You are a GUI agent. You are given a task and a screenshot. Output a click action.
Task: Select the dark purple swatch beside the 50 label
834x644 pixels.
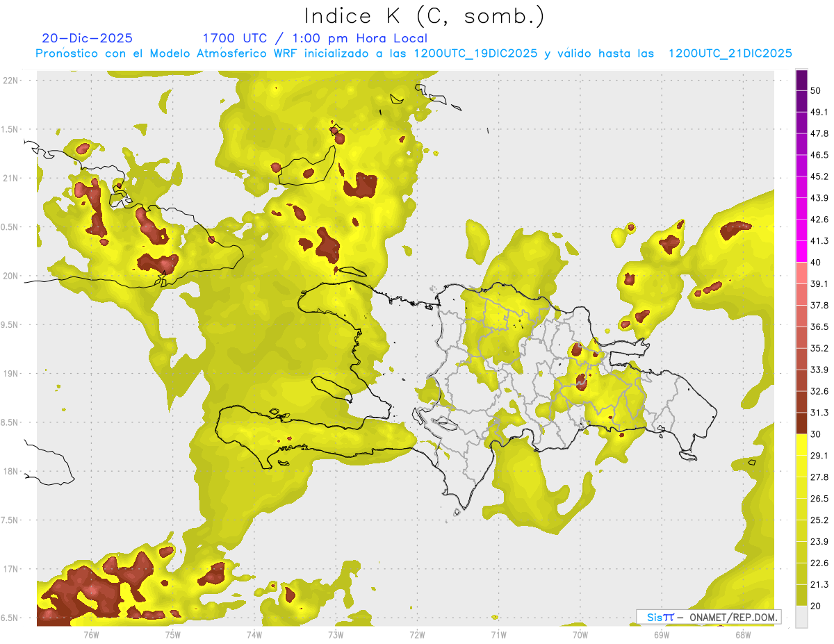802,81
